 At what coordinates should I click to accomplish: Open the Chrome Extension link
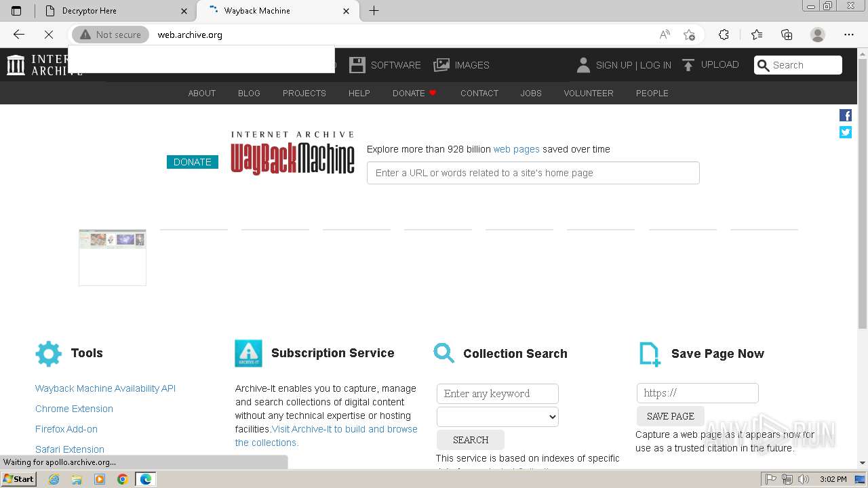pos(74,409)
